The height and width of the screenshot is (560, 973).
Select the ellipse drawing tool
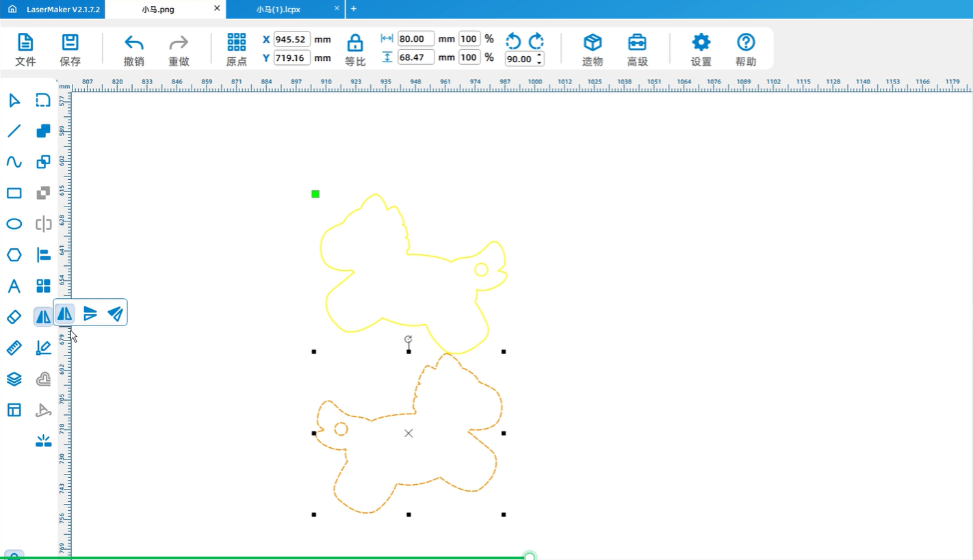[x=14, y=224]
